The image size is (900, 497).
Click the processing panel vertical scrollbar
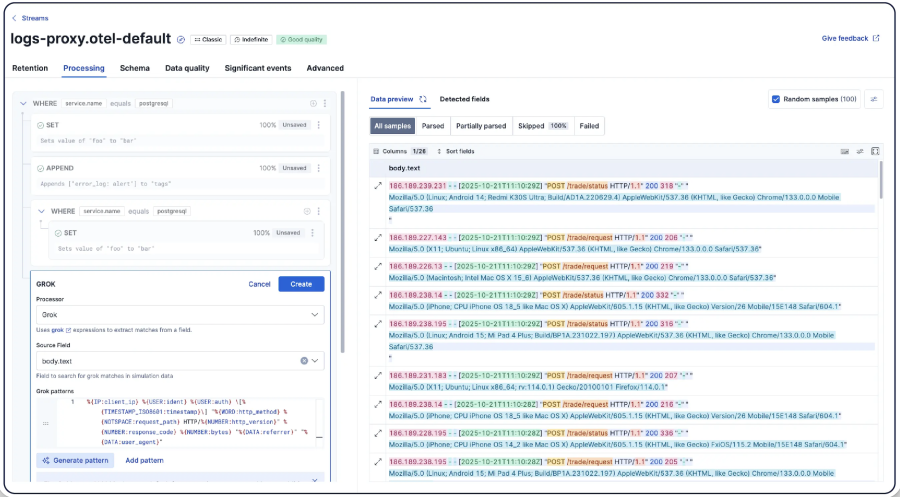click(x=343, y=221)
